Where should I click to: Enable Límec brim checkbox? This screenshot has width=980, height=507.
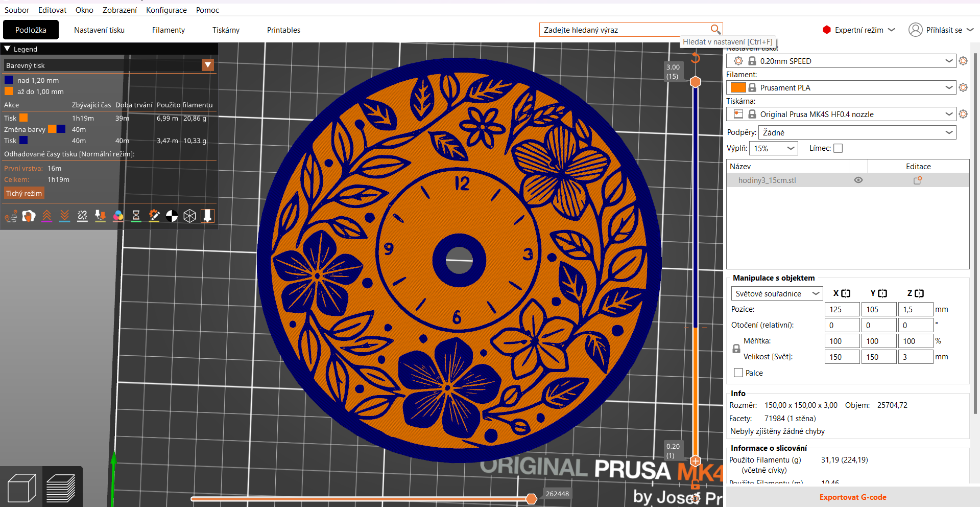(838, 148)
